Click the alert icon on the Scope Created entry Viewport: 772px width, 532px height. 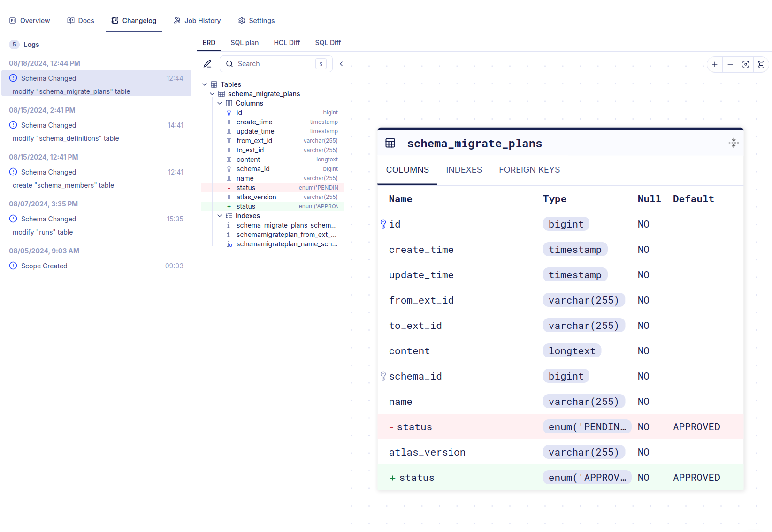pos(13,266)
